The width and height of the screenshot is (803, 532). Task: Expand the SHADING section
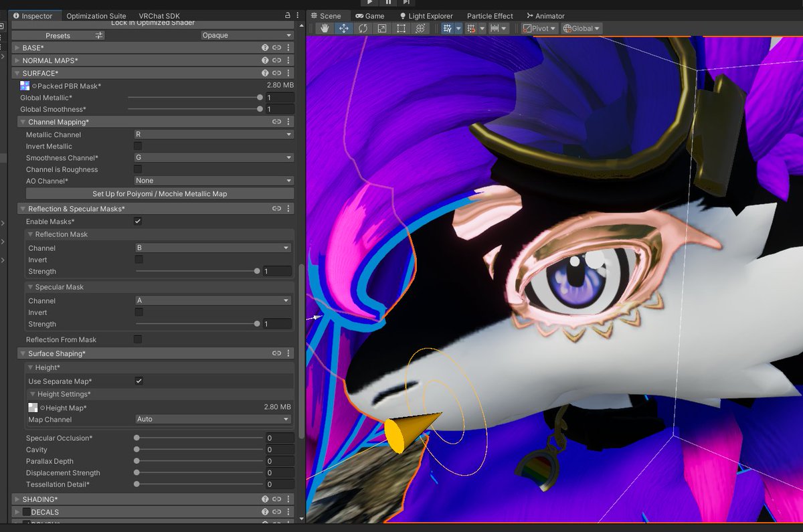pyautogui.click(x=16, y=499)
